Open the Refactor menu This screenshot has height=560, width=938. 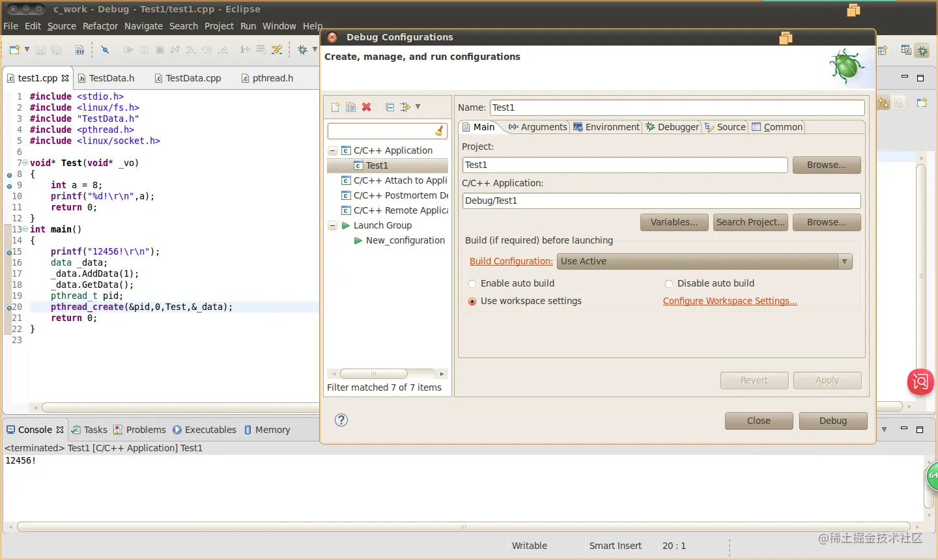100,26
